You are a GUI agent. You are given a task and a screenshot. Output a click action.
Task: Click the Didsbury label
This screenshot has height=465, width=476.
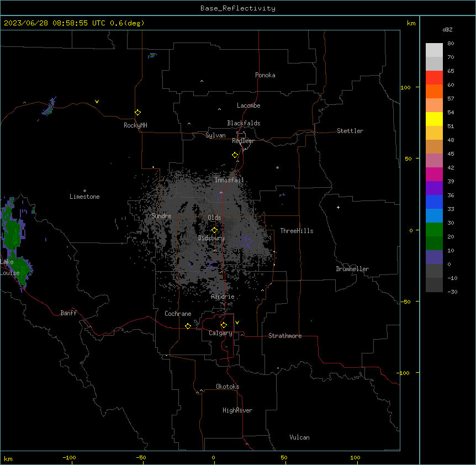pyautogui.click(x=211, y=238)
